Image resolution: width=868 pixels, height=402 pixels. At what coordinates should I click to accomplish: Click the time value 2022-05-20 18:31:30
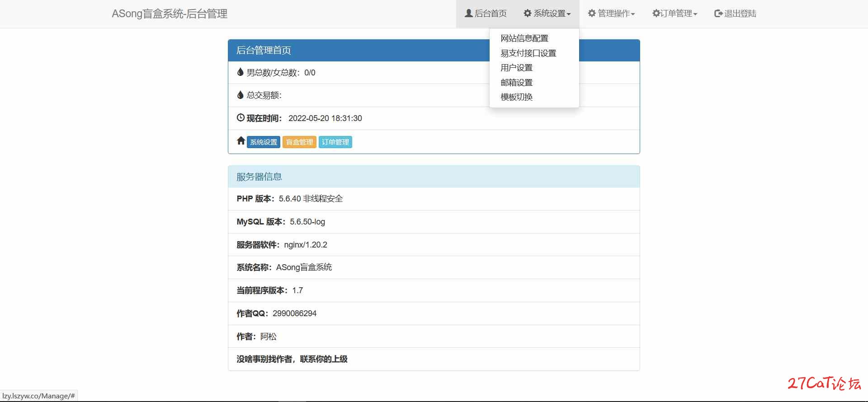(x=325, y=118)
